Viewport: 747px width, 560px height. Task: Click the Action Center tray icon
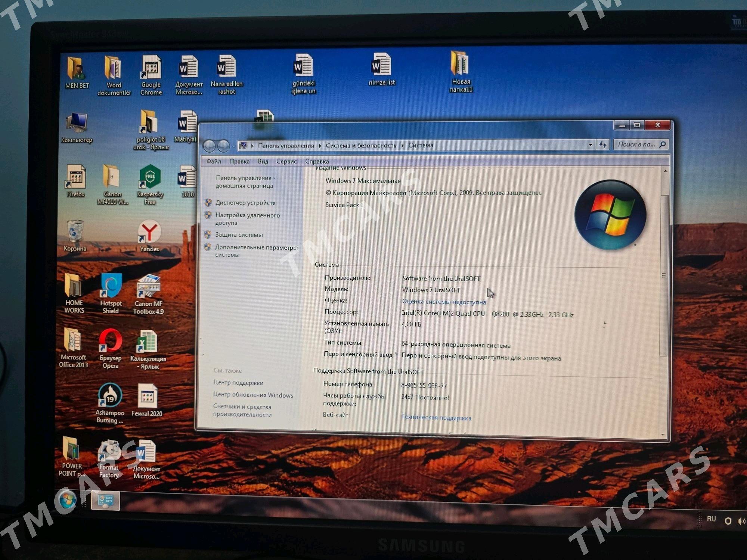[x=728, y=521]
